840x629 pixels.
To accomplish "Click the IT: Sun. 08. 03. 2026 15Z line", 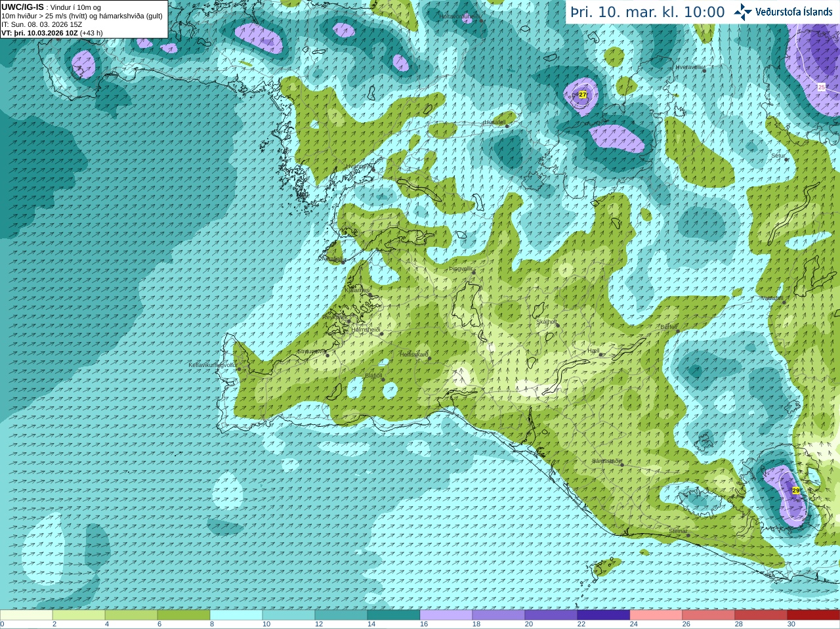I will point(42,24).
